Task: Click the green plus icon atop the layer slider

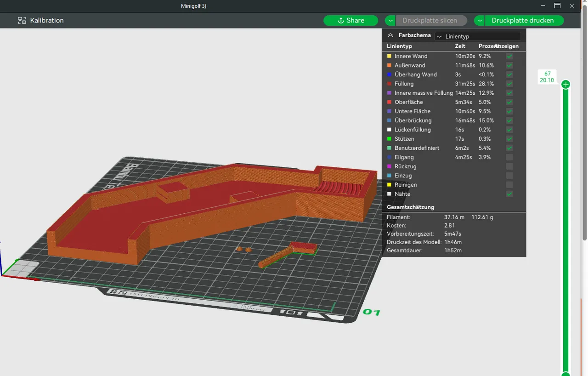Action: [565, 84]
